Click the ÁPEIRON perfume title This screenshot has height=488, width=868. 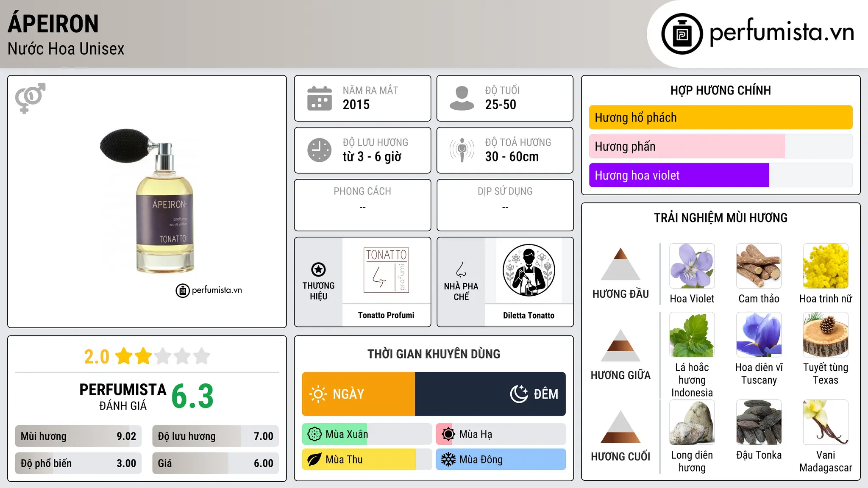point(53,24)
